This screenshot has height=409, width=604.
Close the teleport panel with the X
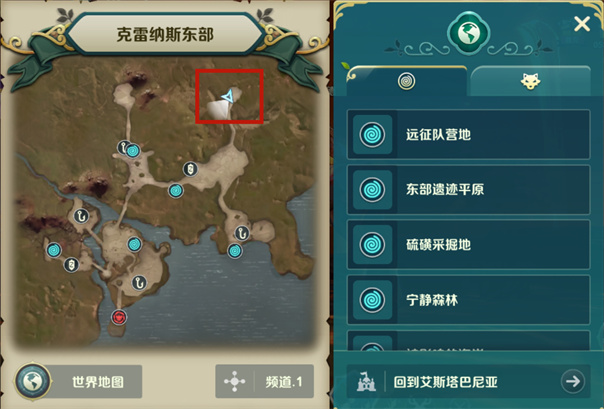(x=582, y=24)
